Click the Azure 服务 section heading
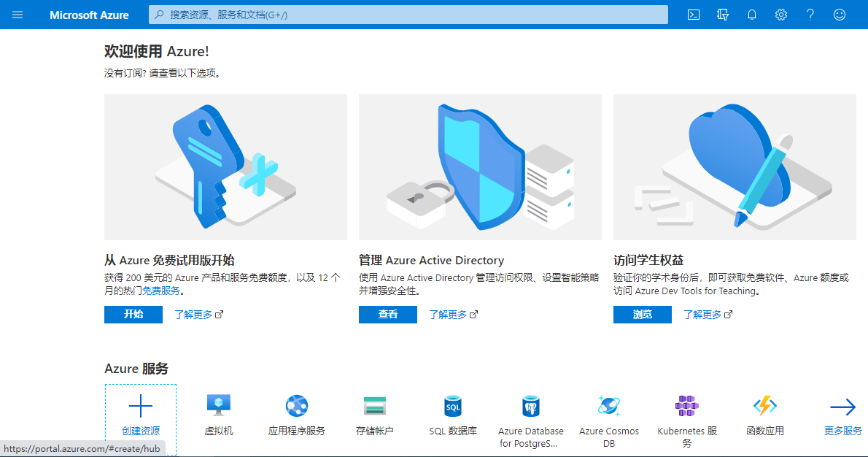This screenshot has height=457, width=868. pos(136,369)
